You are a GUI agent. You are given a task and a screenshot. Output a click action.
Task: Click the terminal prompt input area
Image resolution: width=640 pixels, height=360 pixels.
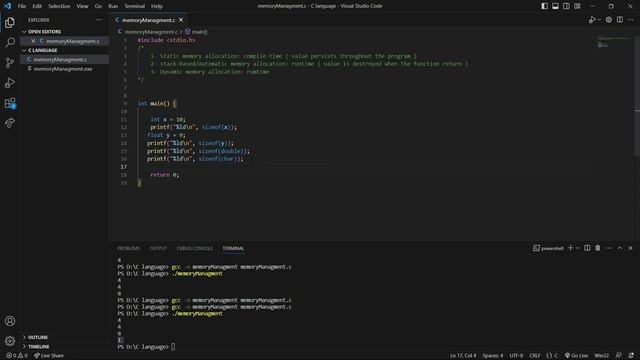[x=173, y=347]
